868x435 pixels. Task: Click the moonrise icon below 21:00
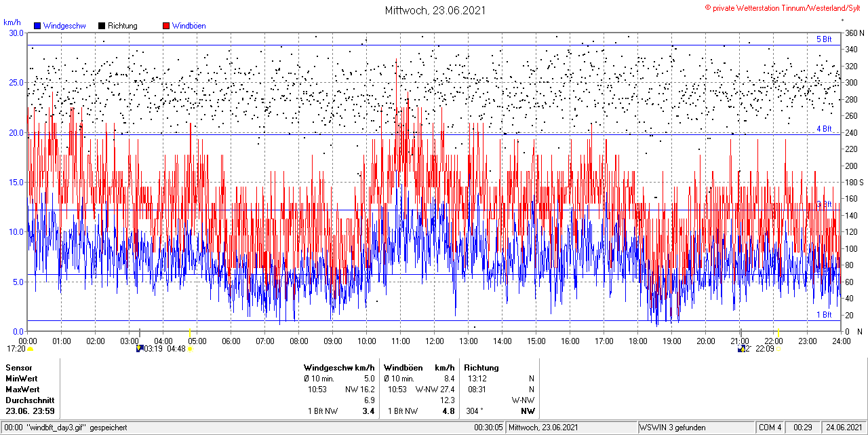click(x=741, y=349)
